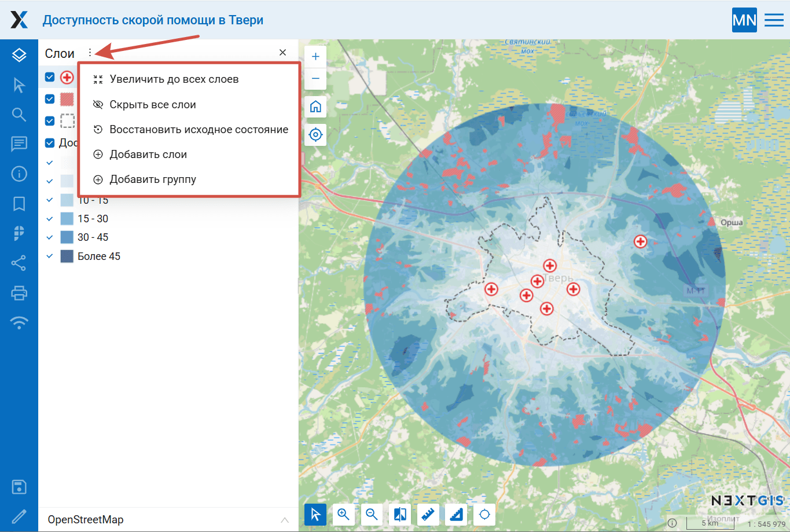Viewport: 790px width, 532px height.
Task: Click the 30 - 45 color swatch
Action: click(x=67, y=237)
